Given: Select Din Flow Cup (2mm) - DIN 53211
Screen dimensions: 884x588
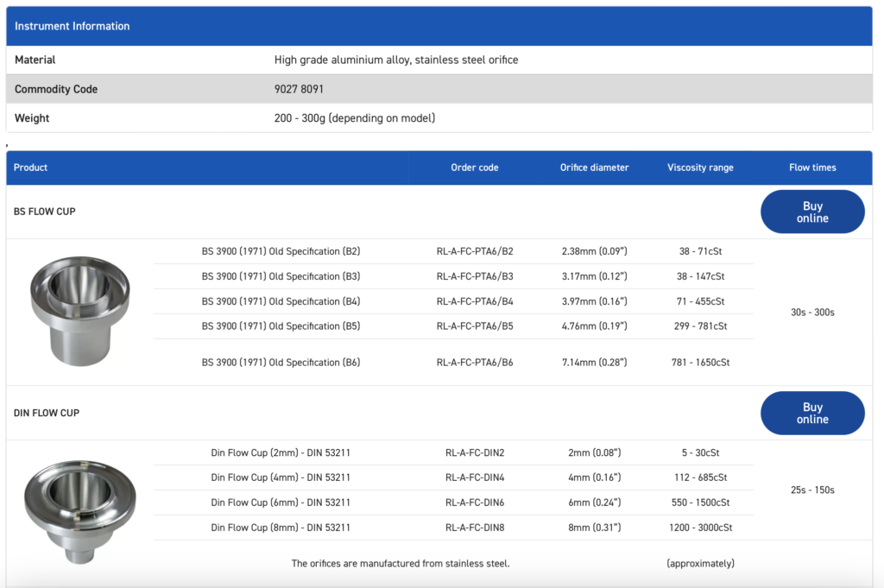Looking at the screenshot, I should coord(281,452).
